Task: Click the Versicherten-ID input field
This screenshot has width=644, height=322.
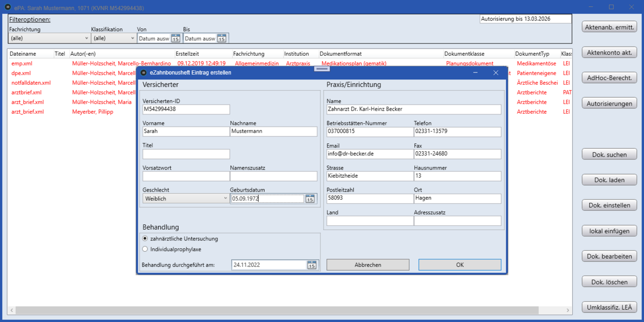Action: click(x=186, y=109)
